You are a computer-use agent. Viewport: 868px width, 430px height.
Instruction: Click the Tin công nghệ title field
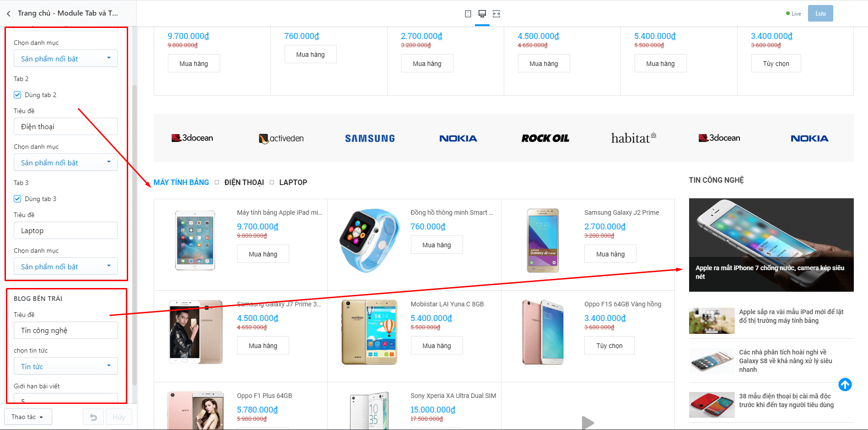(66, 331)
